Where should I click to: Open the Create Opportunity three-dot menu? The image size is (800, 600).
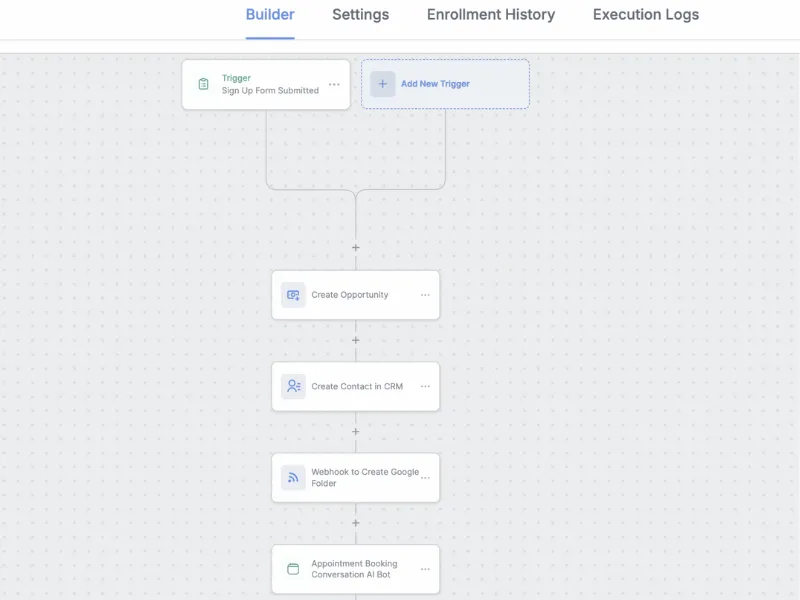(x=425, y=295)
